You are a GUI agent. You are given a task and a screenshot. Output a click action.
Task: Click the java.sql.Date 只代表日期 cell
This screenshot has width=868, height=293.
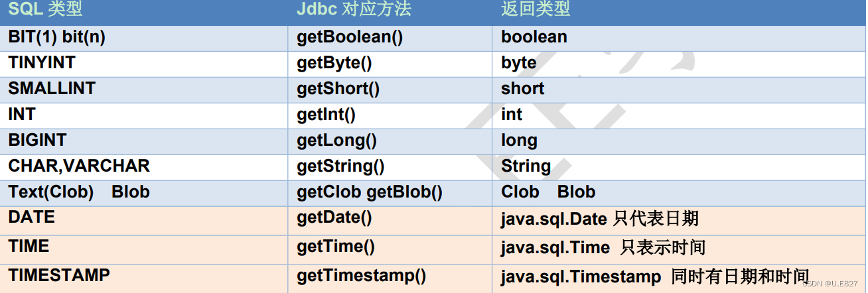[x=600, y=219]
